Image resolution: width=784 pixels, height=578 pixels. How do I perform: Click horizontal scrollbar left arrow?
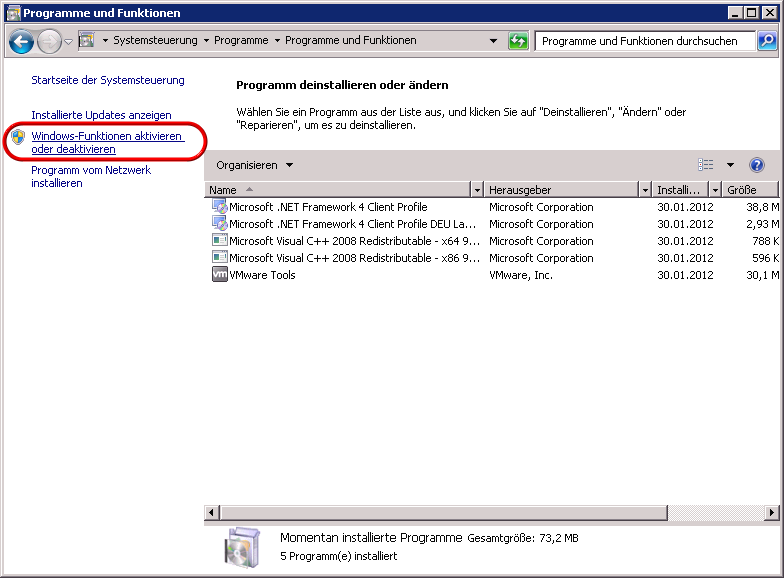(212, 512)
